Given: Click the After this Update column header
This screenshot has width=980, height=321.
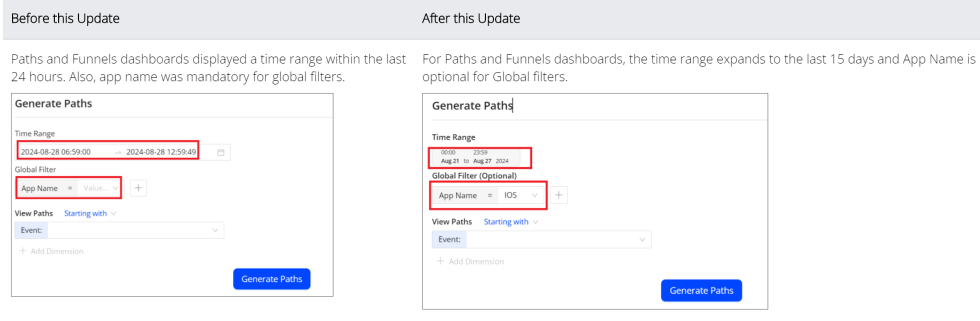Looking at the screenshot, I should coord(471,19).
